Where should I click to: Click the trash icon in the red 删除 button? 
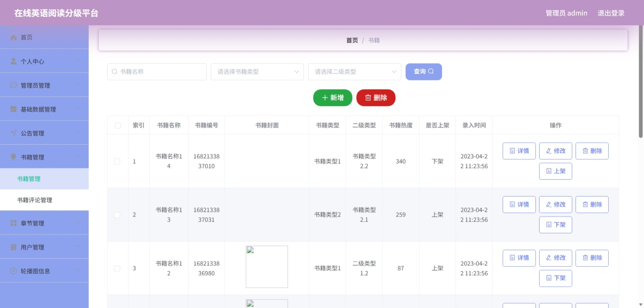coord(368,98)
